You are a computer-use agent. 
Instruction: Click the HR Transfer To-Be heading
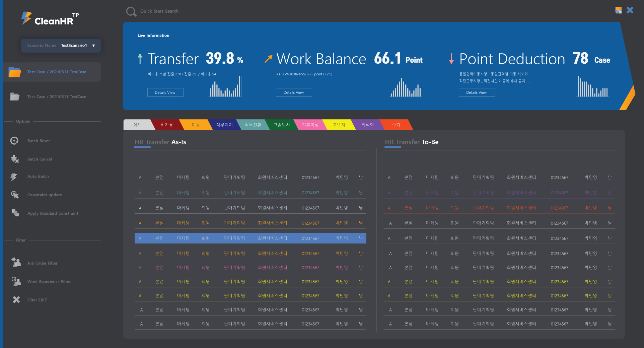(412, 142)
